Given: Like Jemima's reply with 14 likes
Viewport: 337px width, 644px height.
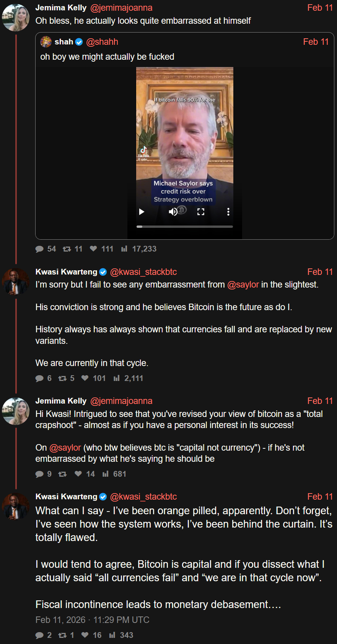Looking at the screenshot, I should (x=78, y=474).
